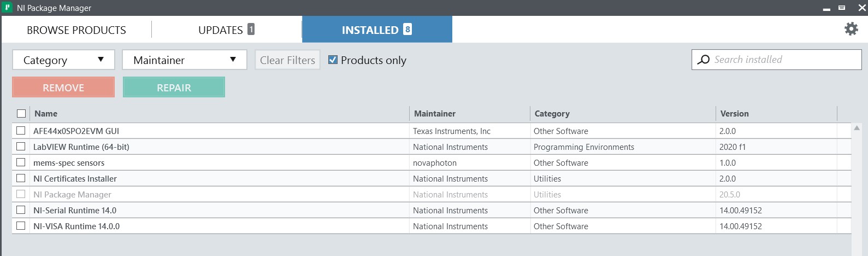The height and width of the screenshot is (256, 868).
Task: Click the green Repair button
Action: click(x=174, y=88)
